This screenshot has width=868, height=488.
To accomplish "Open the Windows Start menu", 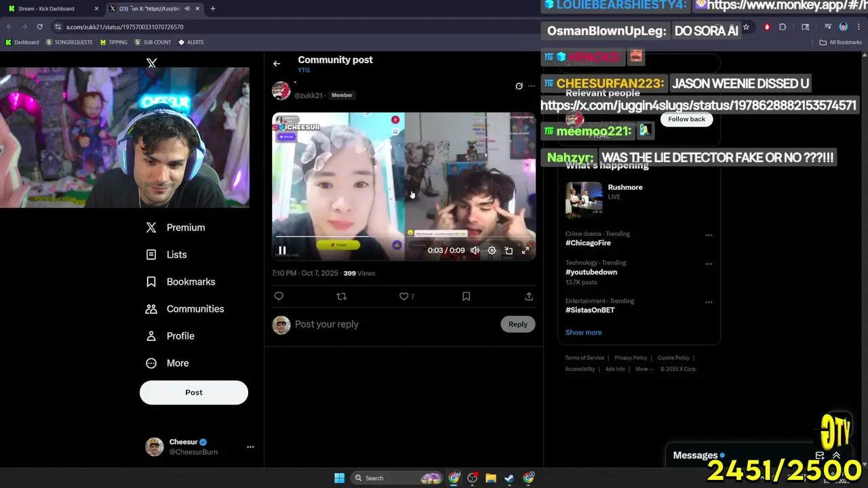I will [339, 478].
